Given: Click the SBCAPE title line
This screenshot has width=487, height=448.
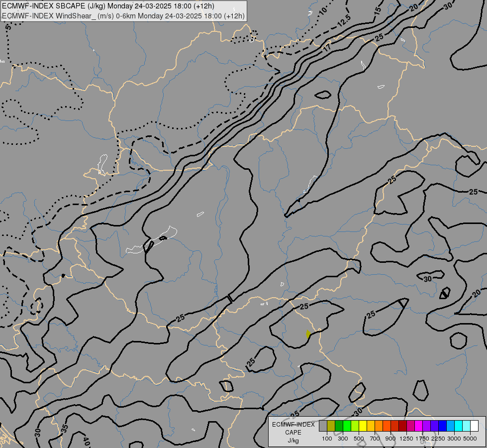Looking at the screenshot, I should 108,6.
